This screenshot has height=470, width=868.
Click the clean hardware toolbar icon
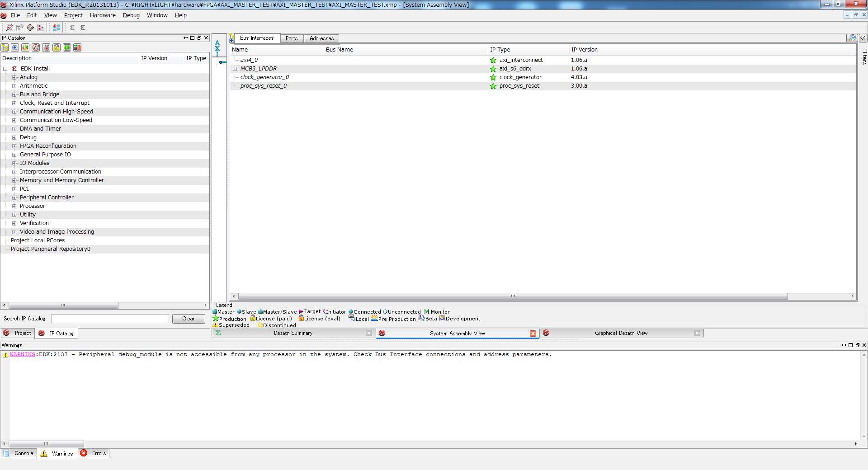19,28
